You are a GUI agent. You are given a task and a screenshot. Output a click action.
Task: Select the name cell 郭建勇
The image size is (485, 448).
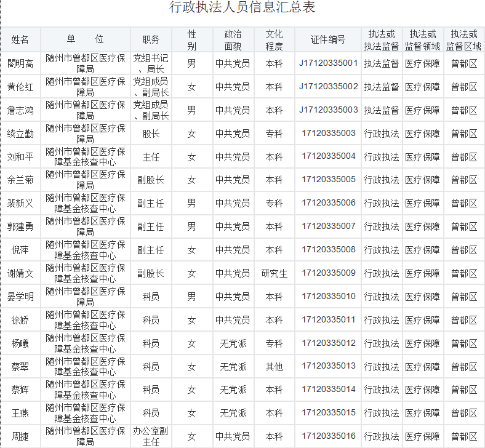click(20, 227)
